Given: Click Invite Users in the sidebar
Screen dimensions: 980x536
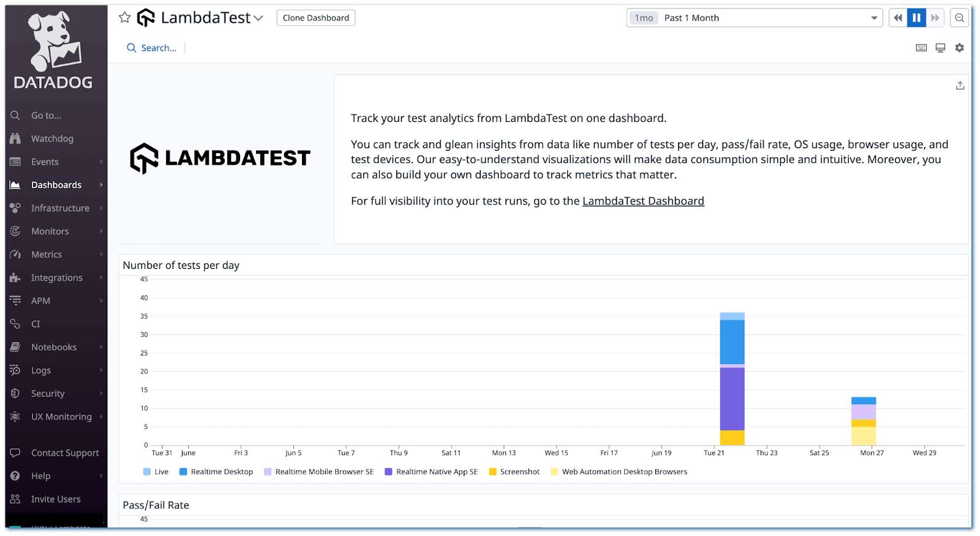Looking at the screenshot, I should coord(56,499).
